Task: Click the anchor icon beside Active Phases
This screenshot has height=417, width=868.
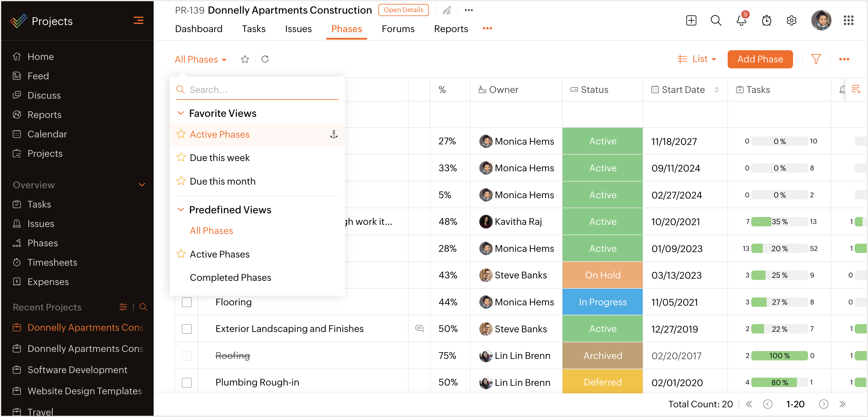Action: pyautogui.click(x=334, y=134)
